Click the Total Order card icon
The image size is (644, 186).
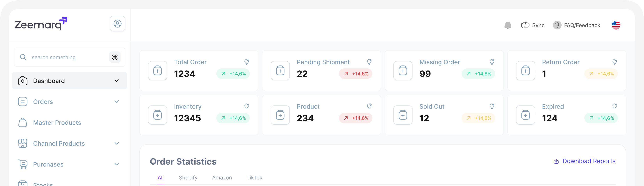coord(158,70)
